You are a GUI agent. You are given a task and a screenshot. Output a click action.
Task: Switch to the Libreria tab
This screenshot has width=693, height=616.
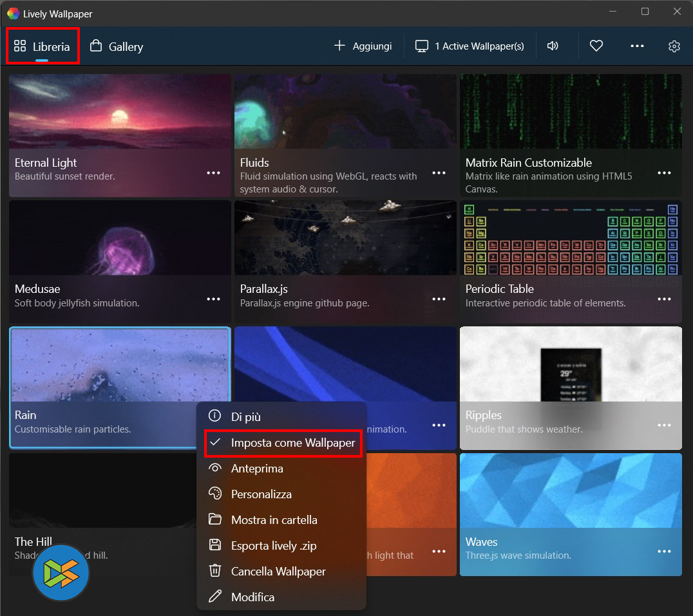click(43, 46)
